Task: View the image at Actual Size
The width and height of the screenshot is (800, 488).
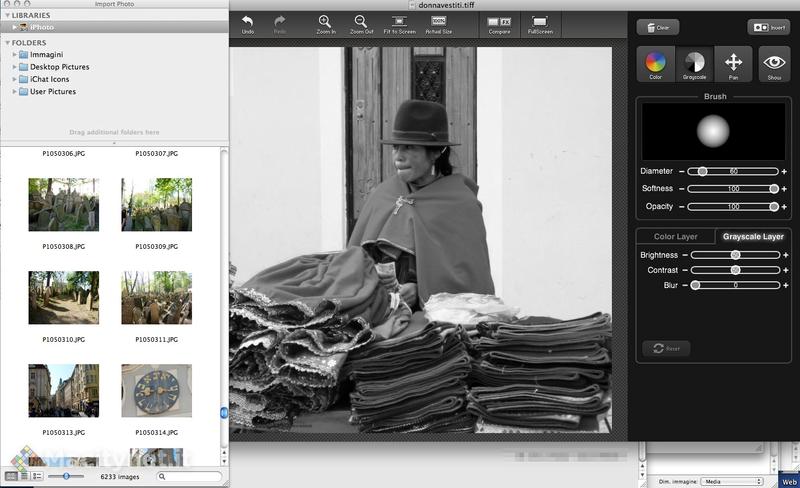Action: pos(438,21)
